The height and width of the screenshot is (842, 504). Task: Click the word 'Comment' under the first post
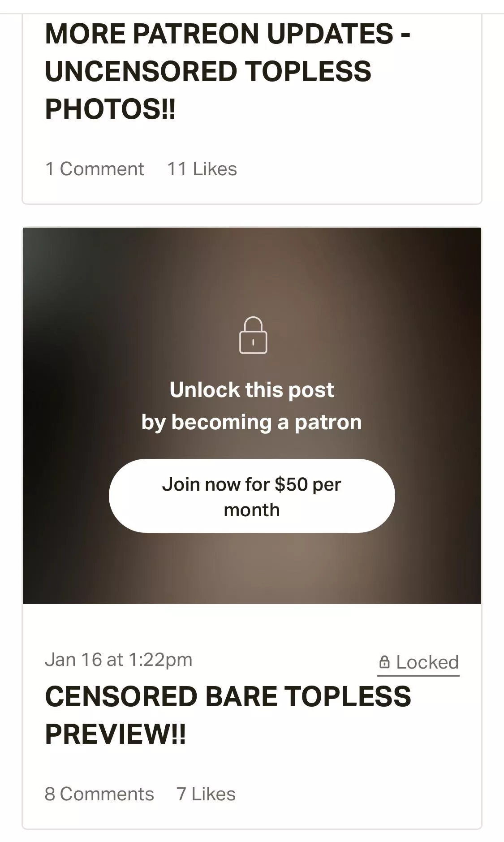click(x=102, y=169)
